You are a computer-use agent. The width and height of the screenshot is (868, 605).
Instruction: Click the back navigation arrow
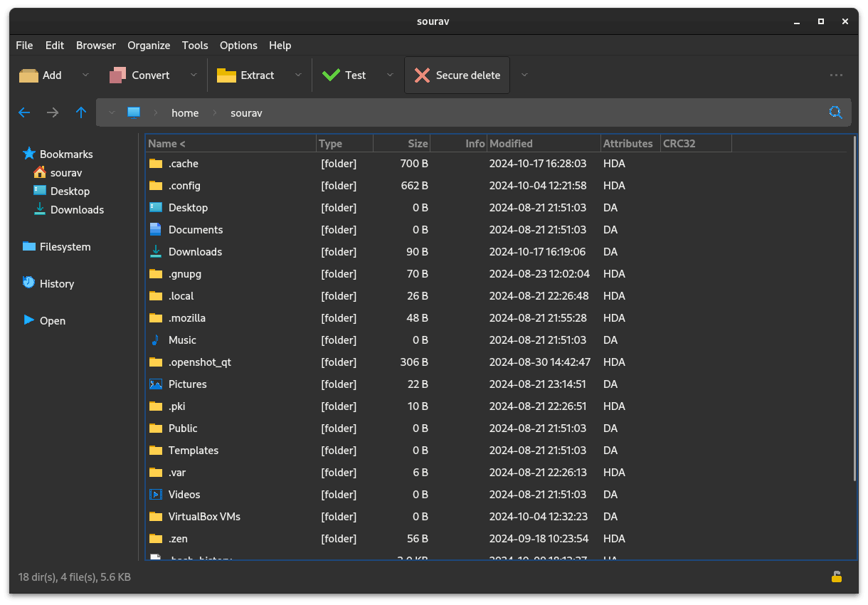click(24, 112)
